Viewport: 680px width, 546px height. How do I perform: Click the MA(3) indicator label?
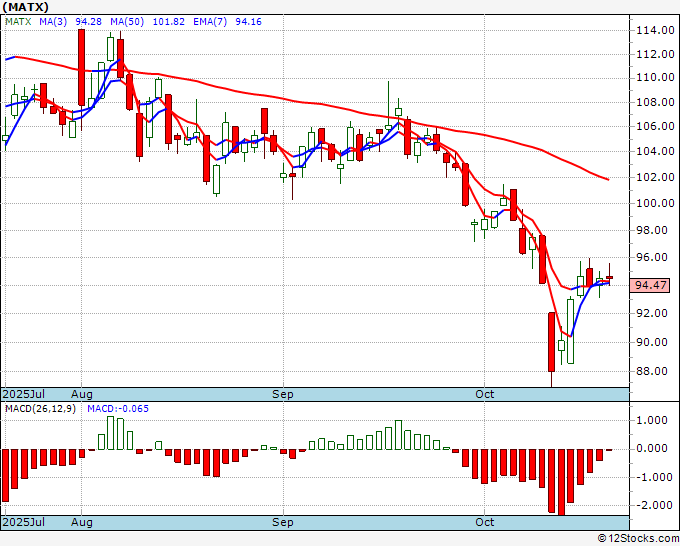pos(53,22)
